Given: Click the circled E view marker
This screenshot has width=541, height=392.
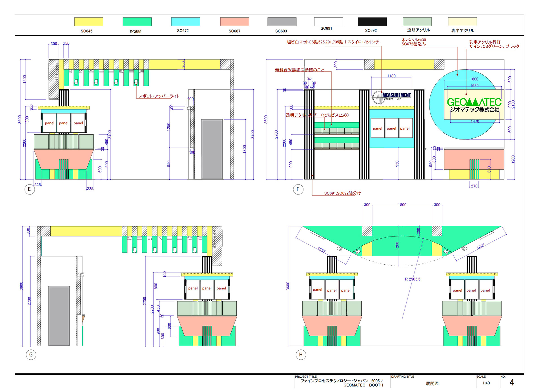Looking at the screenshot, I should tap(30, 189).
